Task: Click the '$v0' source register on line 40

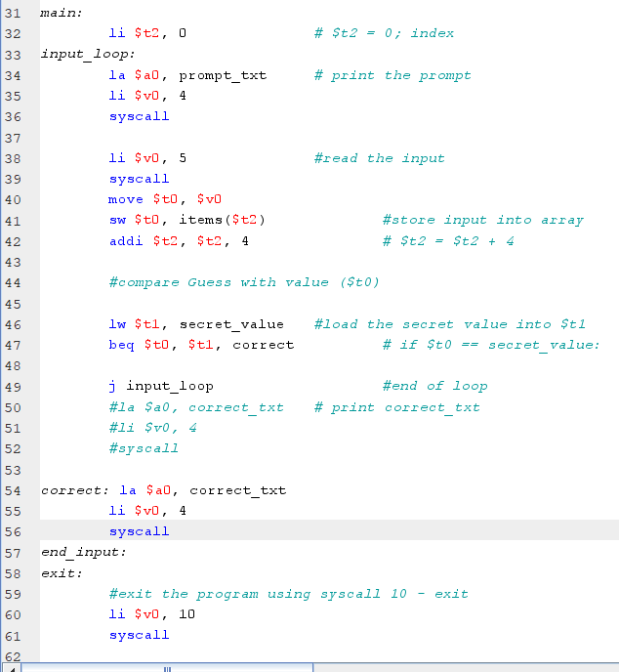Action: (x=209, y=199)
